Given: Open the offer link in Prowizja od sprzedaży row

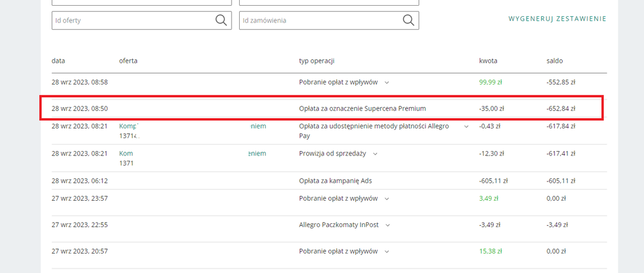Looking at the screenshot, I should click(x=128, y=154).
